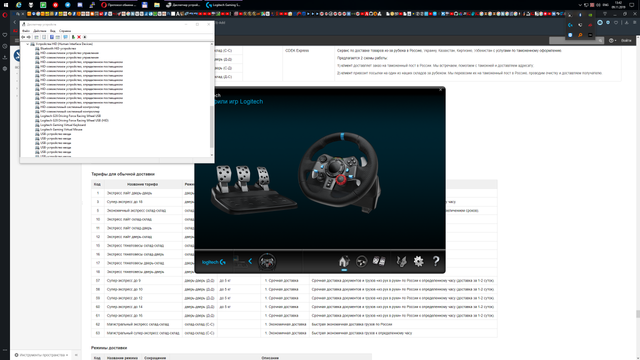
Task: Open the Logitech help question mark
Action: coord(436,261)
